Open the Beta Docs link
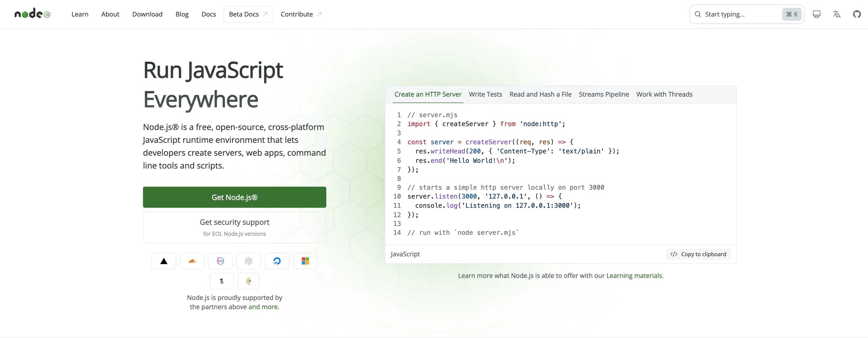Image resolution: width=868 pixels, height=338 pixels. [248, 14]
